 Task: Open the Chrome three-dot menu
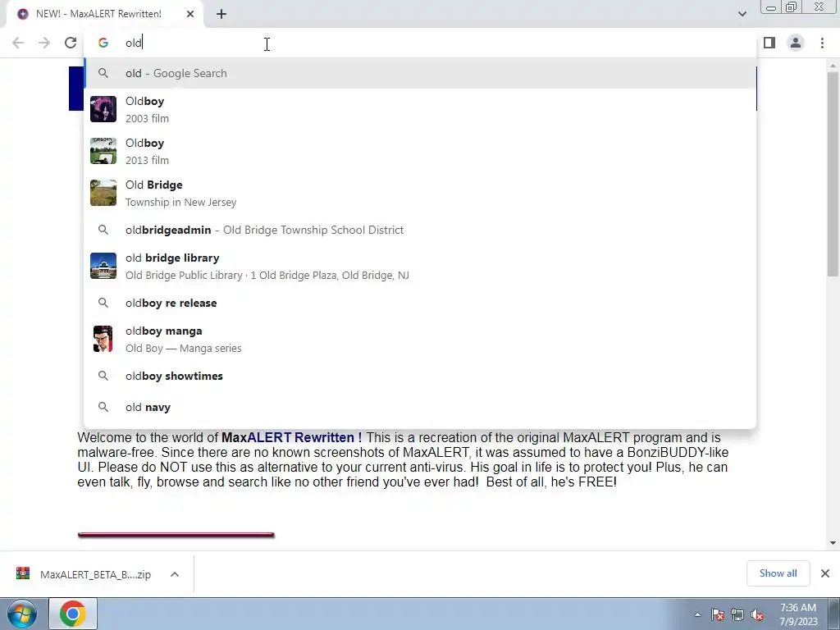pos(822,43)
